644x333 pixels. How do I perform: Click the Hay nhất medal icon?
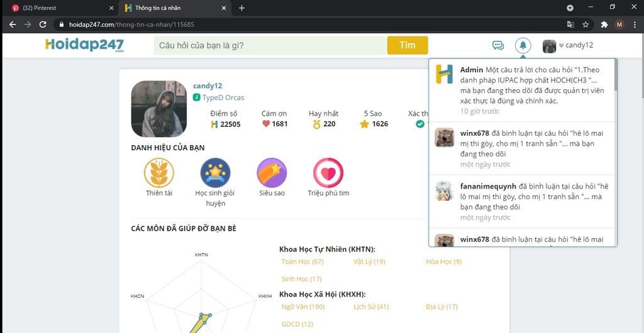click(317, 124)
